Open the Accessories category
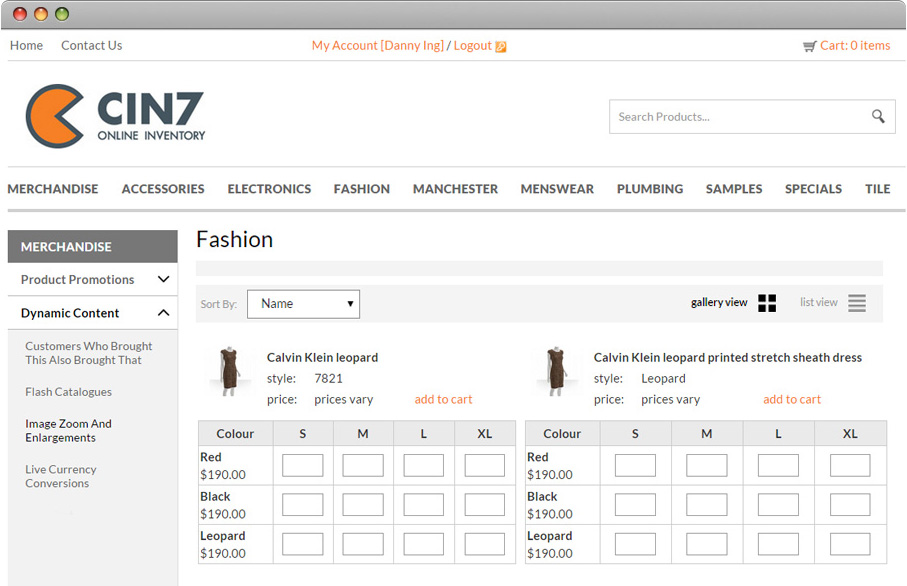 coord(163,189)
